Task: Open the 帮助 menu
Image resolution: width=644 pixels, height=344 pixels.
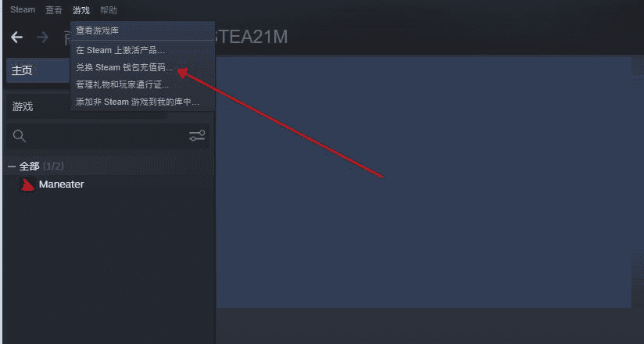Action: 109,10
